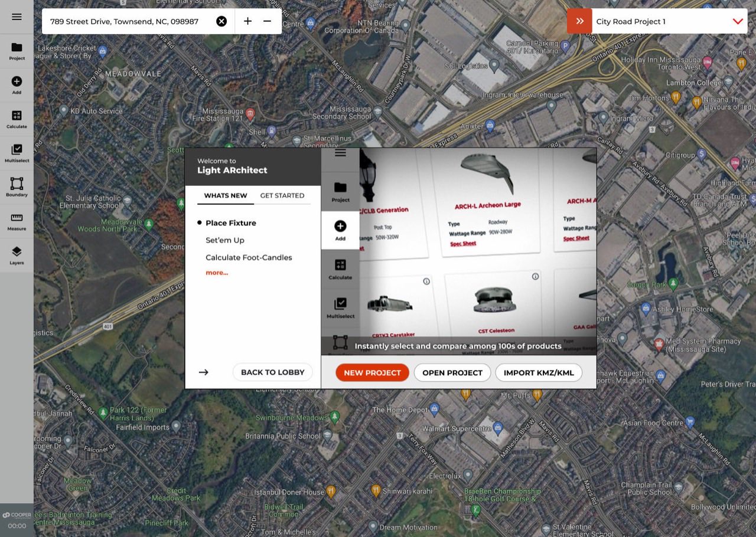
Task: Click Meadowvale Woods North Park marker
Action: click(149, 224)
